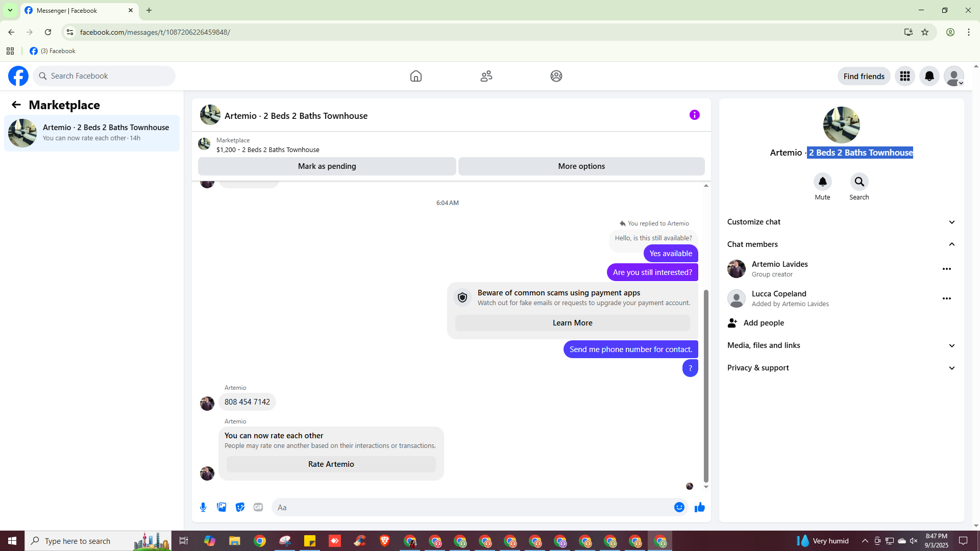Open the Friends icon in top navigation
This screenshot has width=980, height=551.
coord(486,76)
